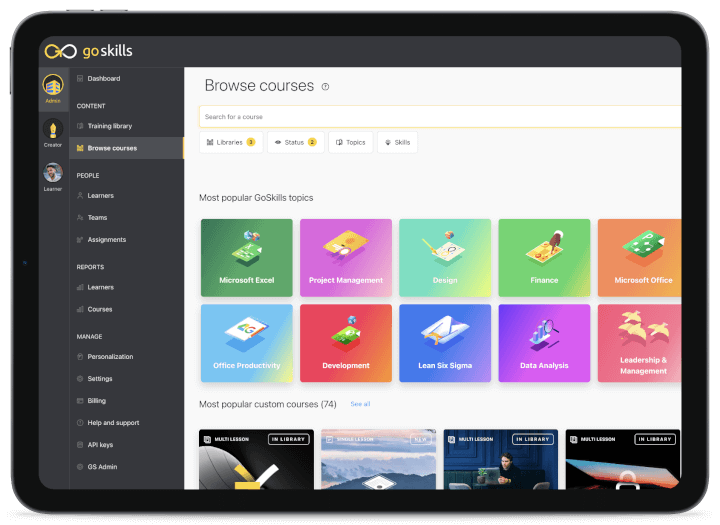This screenshot has width=720, height=525.
Task: Open the Office Productivity topic card
Action: click(247, 343)
